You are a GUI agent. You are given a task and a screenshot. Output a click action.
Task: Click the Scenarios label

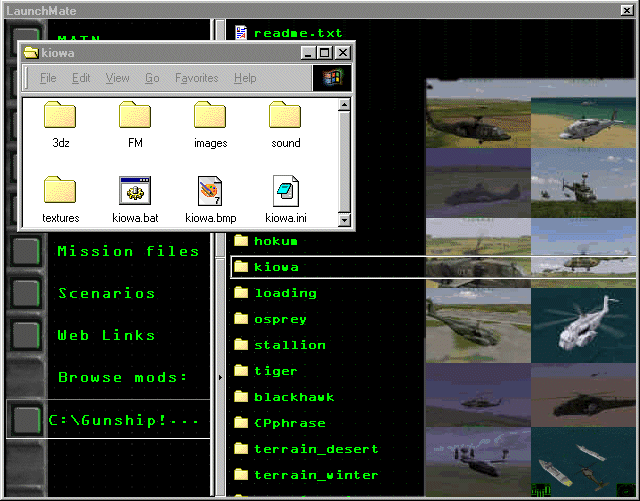pos(107,293)
